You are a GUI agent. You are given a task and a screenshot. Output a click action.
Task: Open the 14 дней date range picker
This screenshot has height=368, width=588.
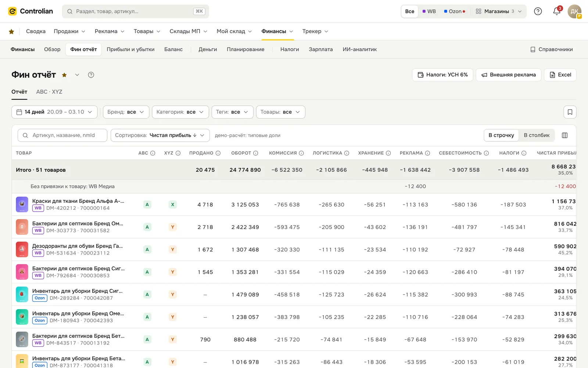tap(54, 112)
